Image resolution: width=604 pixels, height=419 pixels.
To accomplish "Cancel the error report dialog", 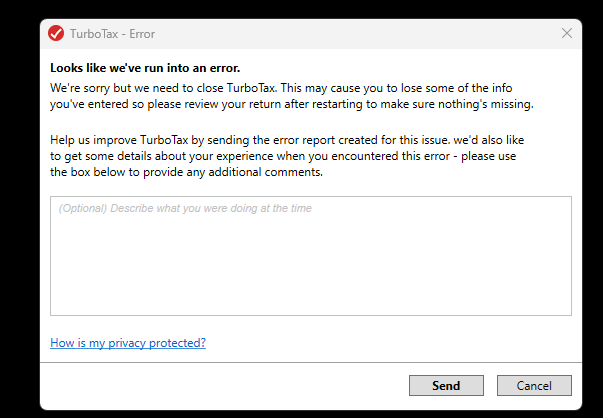I will click(x=534, y=386).
